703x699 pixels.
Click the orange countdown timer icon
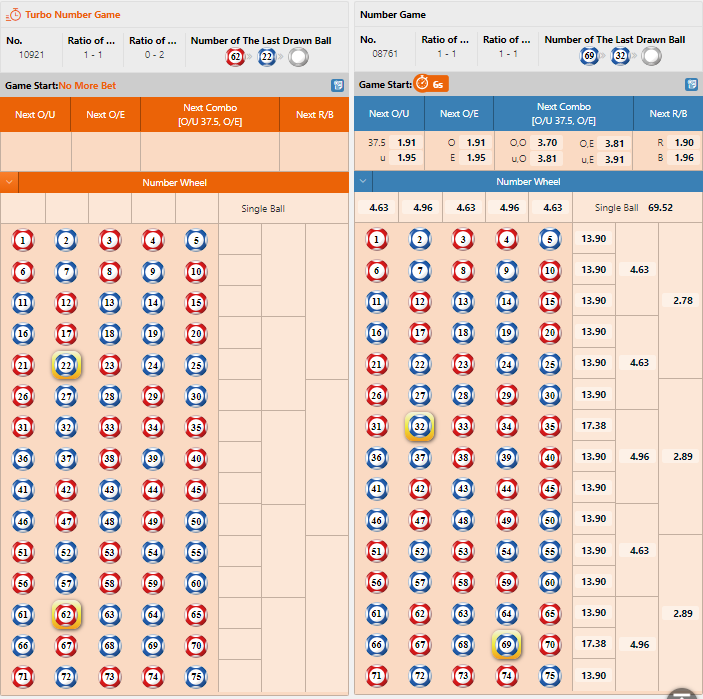click(423, 85)
